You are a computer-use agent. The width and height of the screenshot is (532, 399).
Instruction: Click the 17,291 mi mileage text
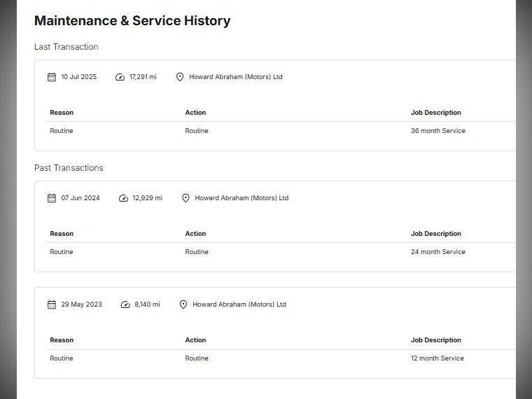click(143, 77)
